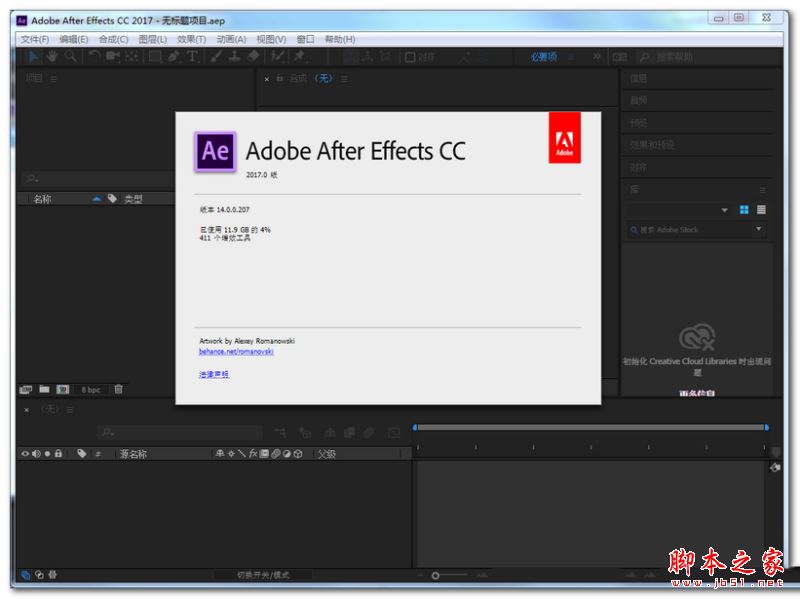Viewport: 800px width, 599px height.
Task: Toggle the Snapping checkbox in toolbar
Action: tap(410, 57)
